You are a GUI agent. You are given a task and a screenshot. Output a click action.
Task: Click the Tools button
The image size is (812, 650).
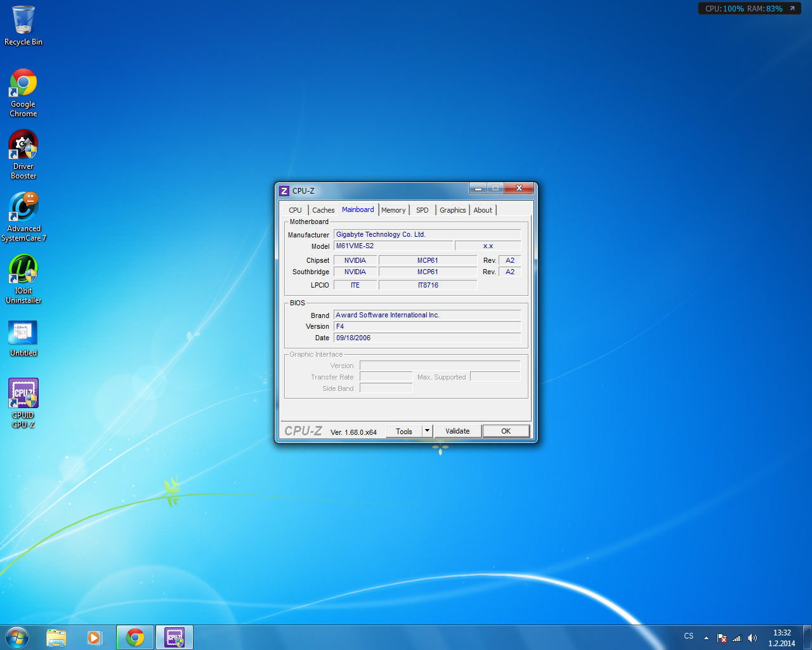pyautogui.click(x=404, y=431)
